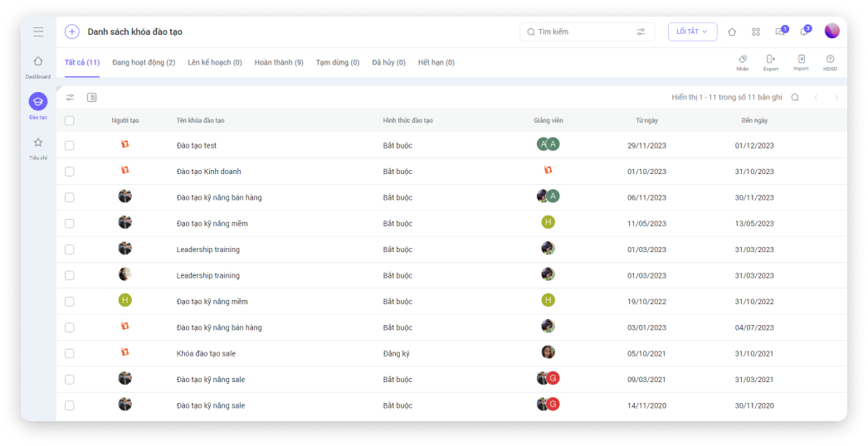868x446 pixels.
Task: Tick the select-all checkbox in table header
Action: (x=70, y=120)
